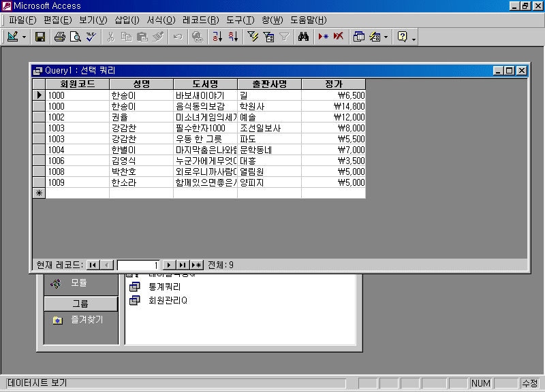Screen dimensions: 545x392
Task: Open the 보기(V) menu
Action: [x=93, y=20]
